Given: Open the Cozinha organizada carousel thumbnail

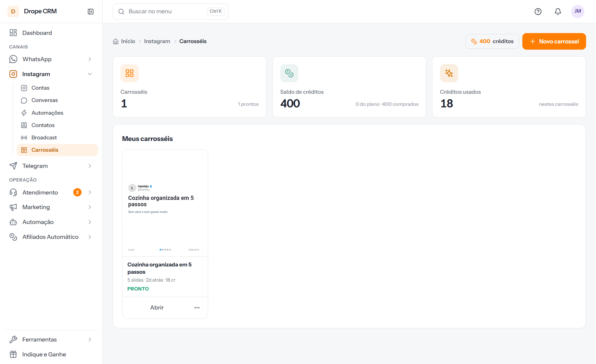Looking at the screenshot, I should point(165,203).
